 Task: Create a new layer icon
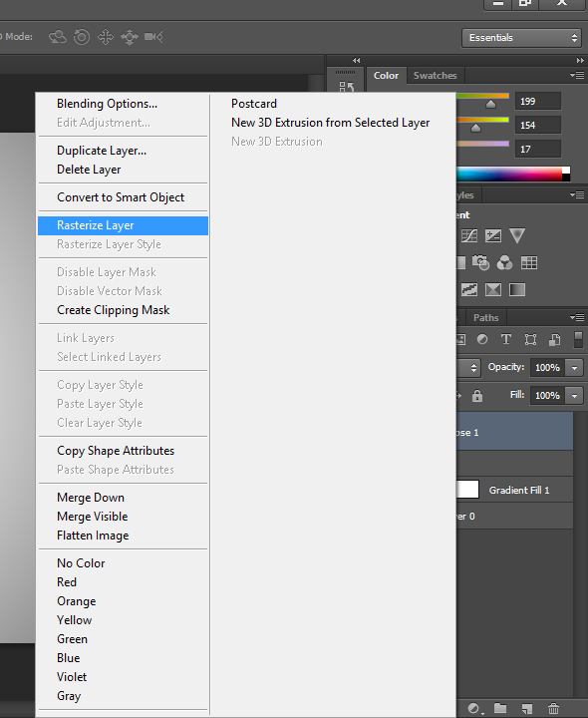(x=527, y=708)
